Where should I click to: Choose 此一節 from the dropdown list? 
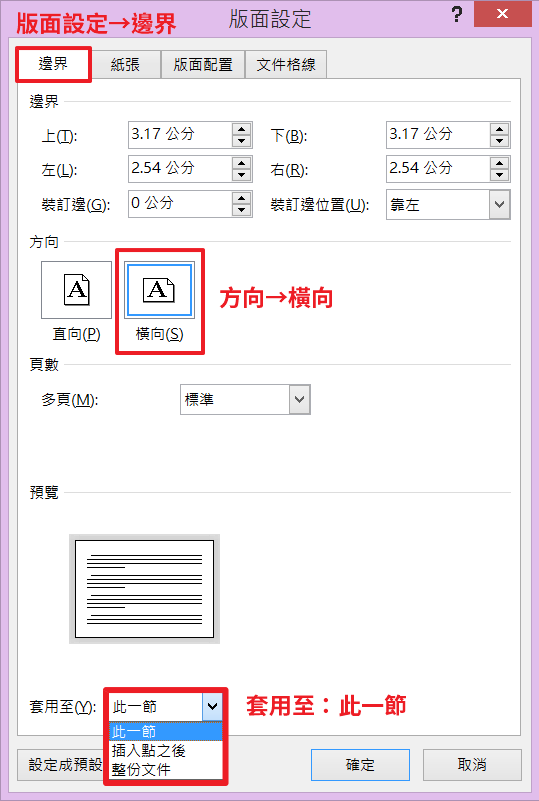[x=166, y=731]
